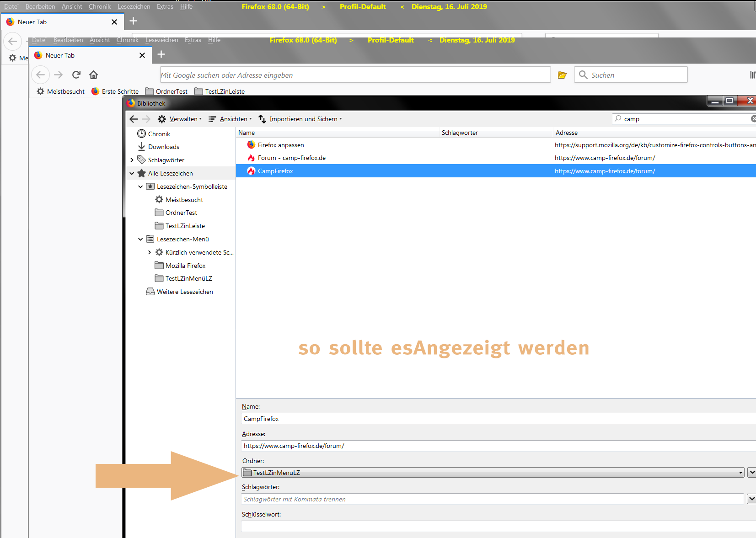Select the TestLZinLeiste folder in the Bibliothek tree
Image resolution: width=756 pixels, height=538 pixels.
(x=180, y=226)
